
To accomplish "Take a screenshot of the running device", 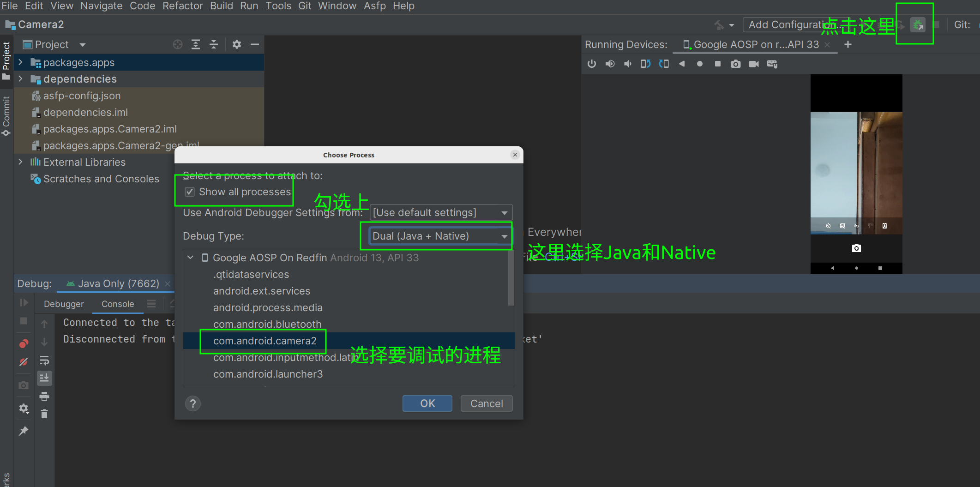I will click(736, 64).
